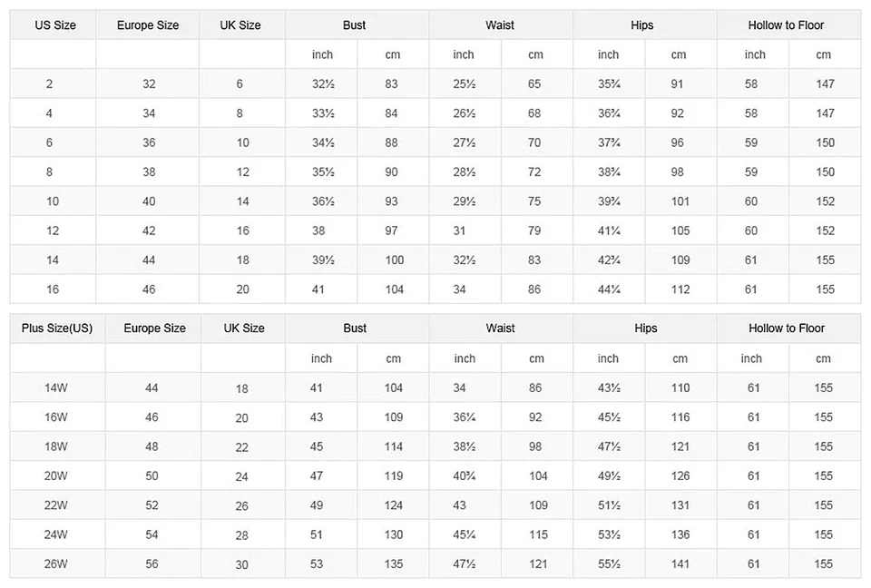
Task: Click the 35¾ inch hips value
Action: [609, 84]
